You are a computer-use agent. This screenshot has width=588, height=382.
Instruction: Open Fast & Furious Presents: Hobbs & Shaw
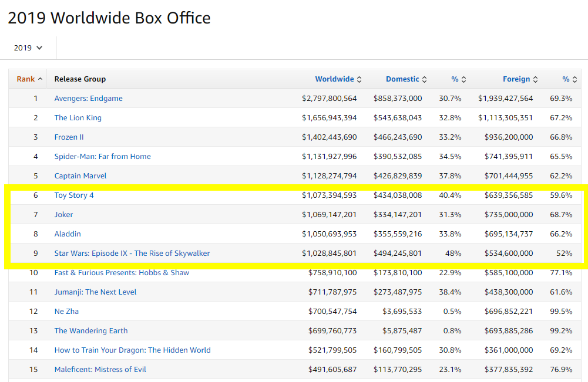coord(122,273)
